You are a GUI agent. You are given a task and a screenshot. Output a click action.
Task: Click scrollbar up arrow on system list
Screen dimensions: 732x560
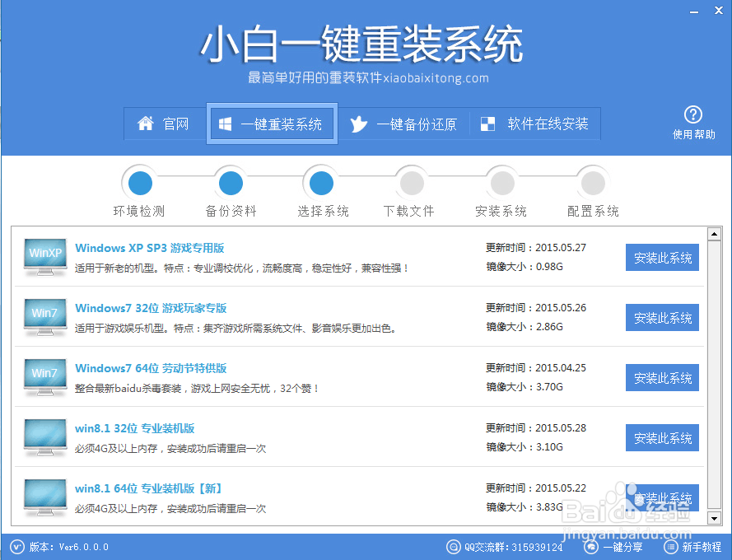[713, 233]
